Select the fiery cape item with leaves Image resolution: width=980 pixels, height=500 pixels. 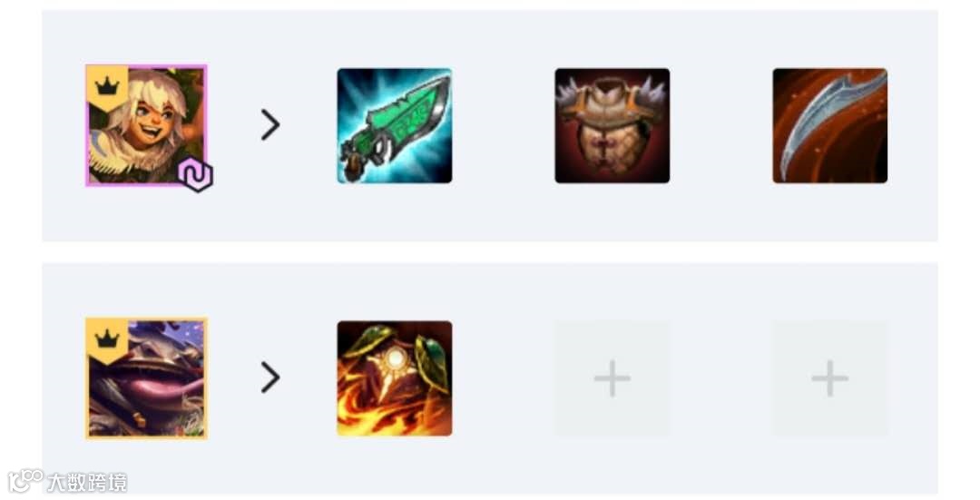coord(395,378)
